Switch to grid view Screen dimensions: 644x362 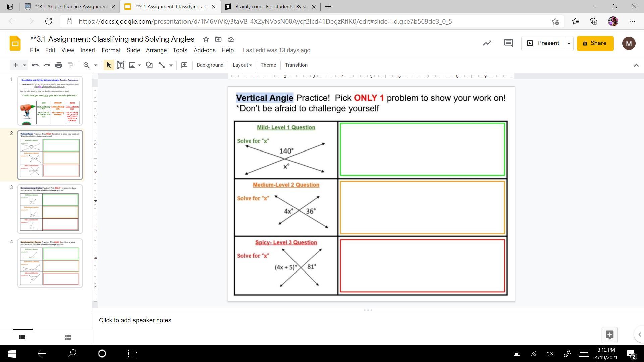point(67,337)
